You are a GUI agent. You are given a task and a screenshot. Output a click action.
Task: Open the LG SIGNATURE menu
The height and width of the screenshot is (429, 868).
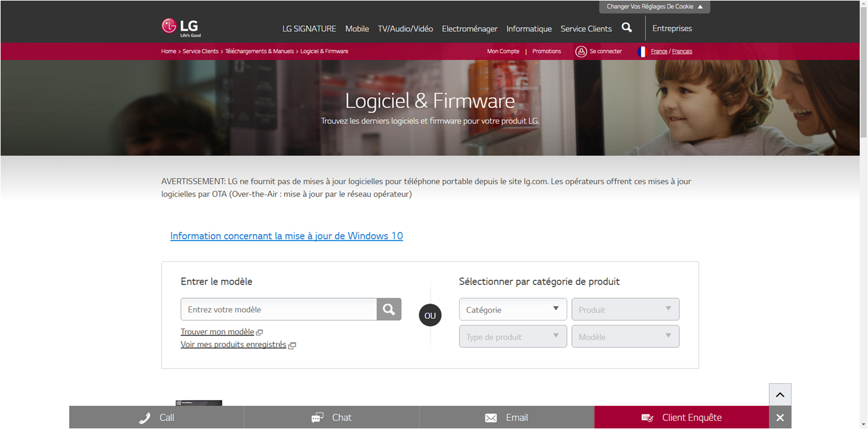click(309, 29)
